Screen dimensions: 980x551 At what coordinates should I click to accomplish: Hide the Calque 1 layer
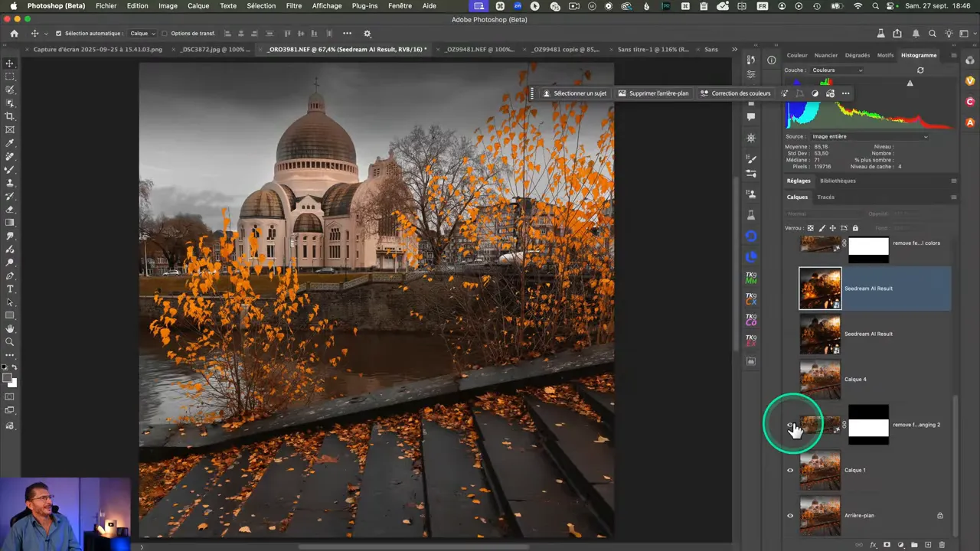coord(790,470)
